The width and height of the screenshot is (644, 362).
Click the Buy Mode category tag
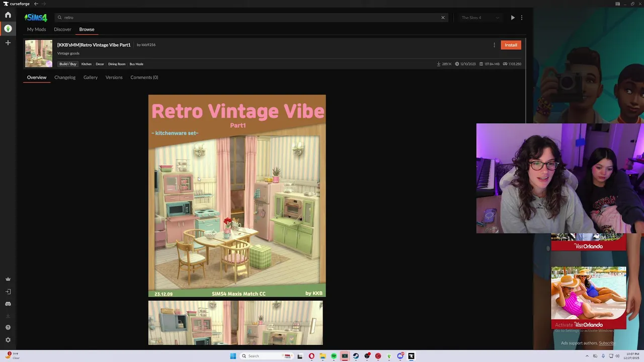point(136,64)
